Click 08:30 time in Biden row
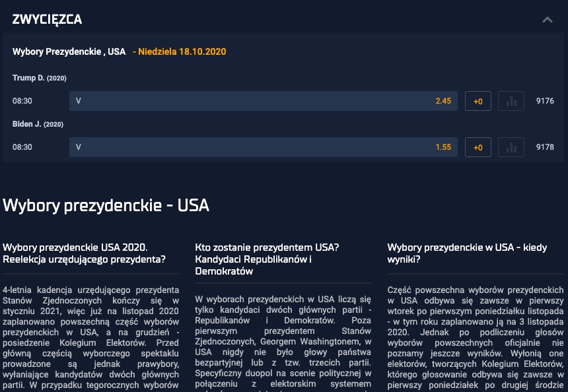Screen dimensions: 568x392 [22, 147]
